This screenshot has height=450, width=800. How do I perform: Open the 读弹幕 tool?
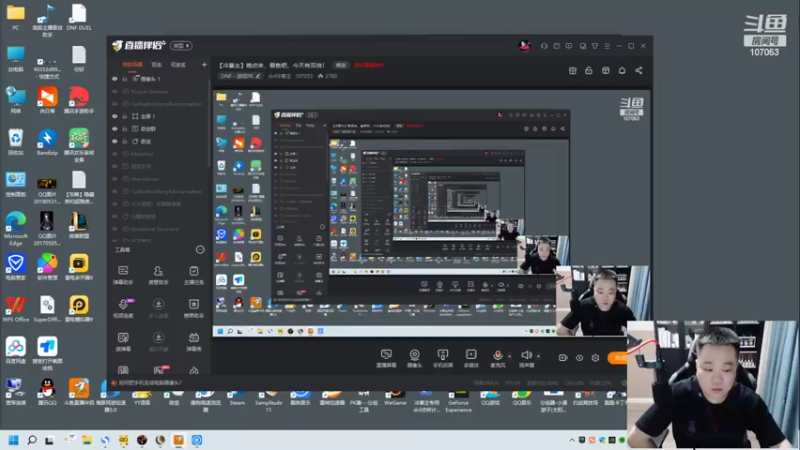click(x=123, y=342)
